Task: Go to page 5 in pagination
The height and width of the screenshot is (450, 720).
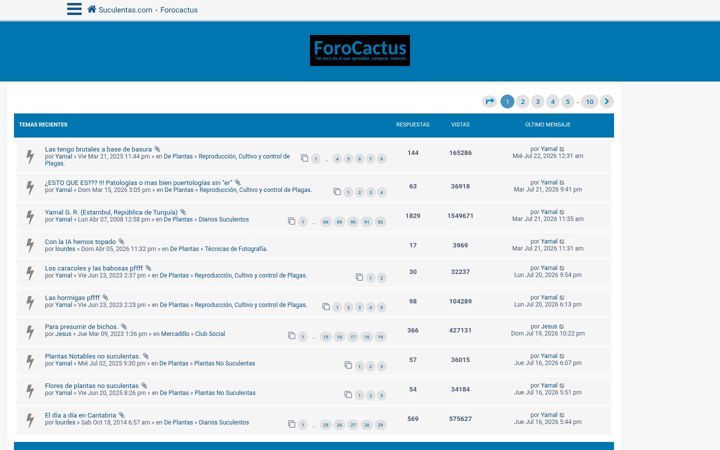Action: pos(568,101)
